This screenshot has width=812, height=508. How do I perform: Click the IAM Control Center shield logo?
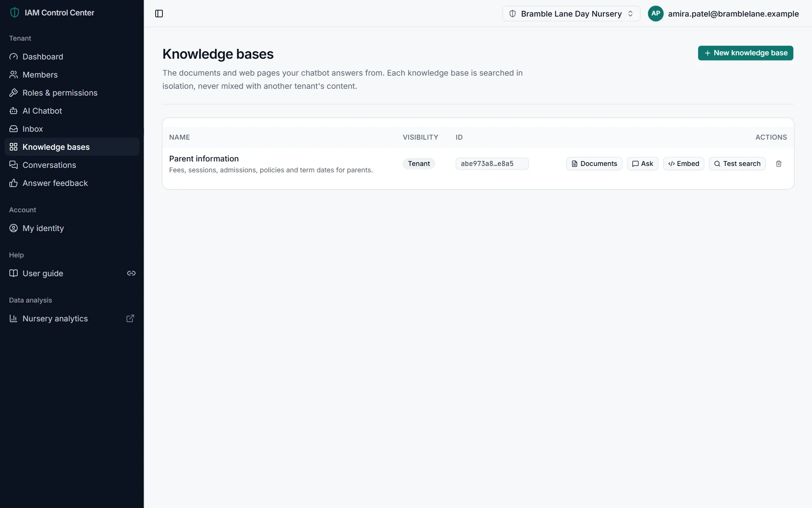pos(14,12)
